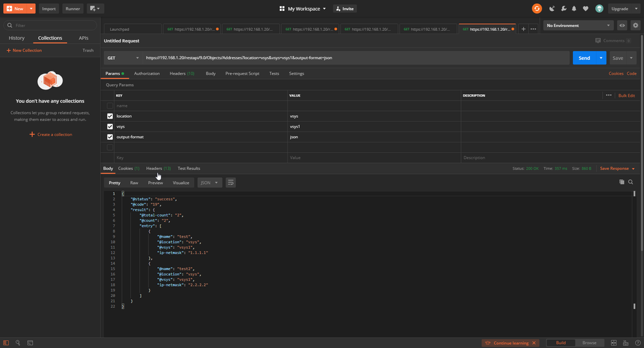Search the response body with magnifier icon

click(630, 182)
